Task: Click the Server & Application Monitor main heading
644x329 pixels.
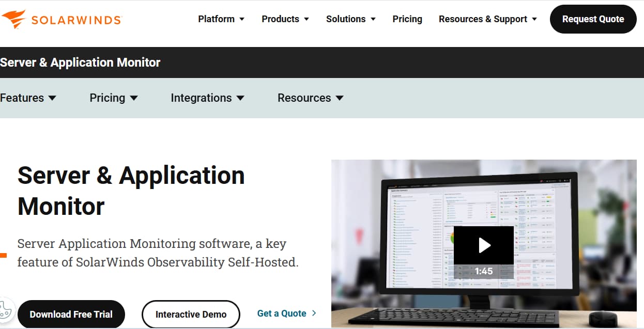Action: coord(131,191)
